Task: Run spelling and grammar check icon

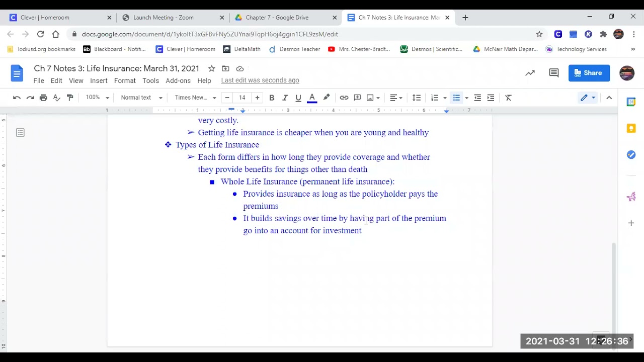Action: tap(57, 98)
